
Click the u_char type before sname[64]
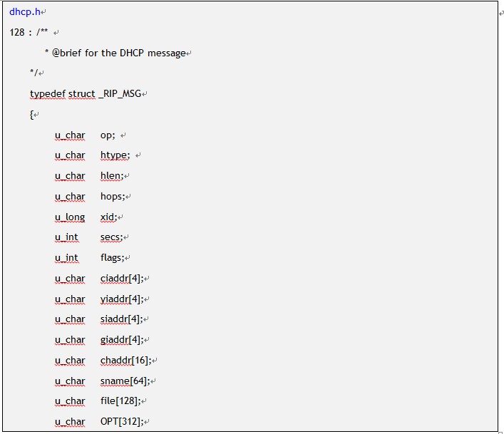[70, 381]
